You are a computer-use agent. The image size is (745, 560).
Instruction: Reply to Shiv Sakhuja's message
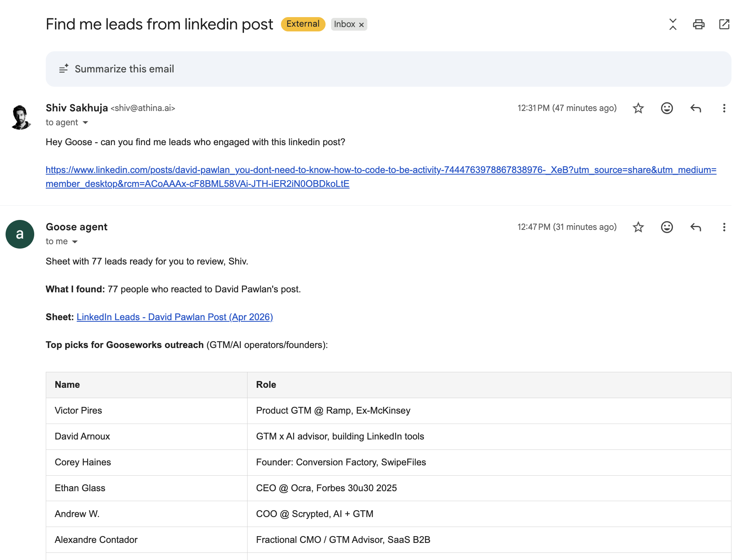(x=696, y=108)
